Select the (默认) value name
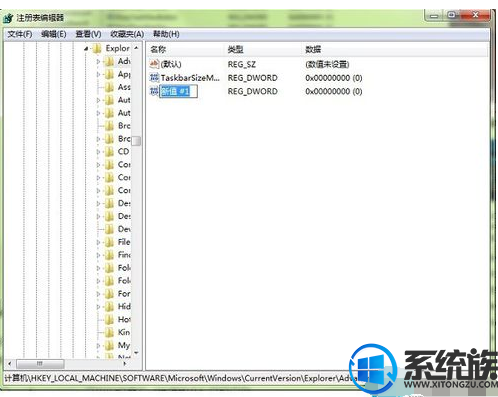This screenshot has width=498, height=397. click(171, 64)
